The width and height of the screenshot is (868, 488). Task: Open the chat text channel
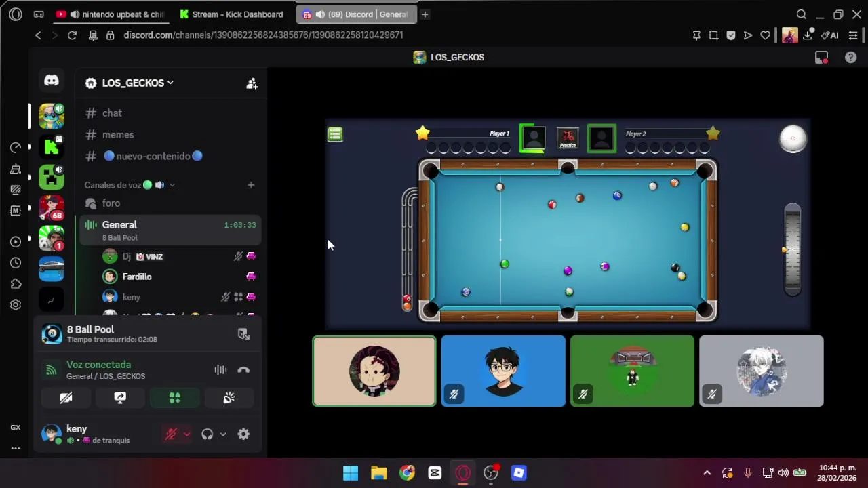(x=171, y=113)
